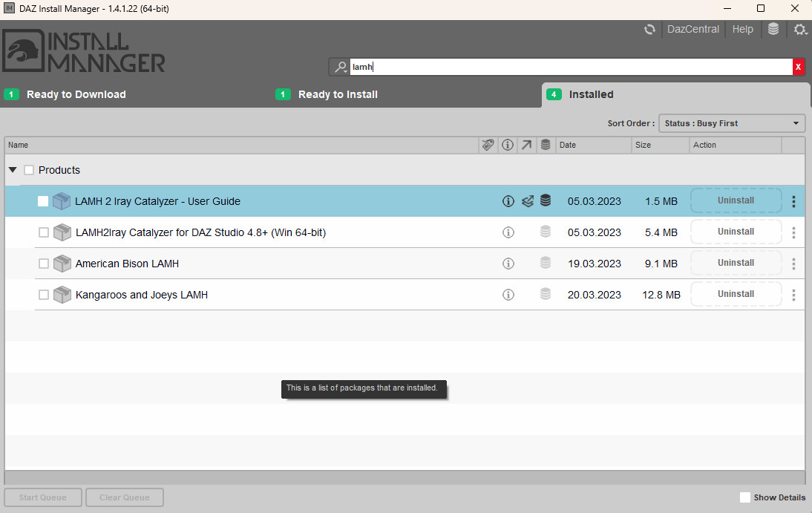Open the Help menu

pos(743,30)
